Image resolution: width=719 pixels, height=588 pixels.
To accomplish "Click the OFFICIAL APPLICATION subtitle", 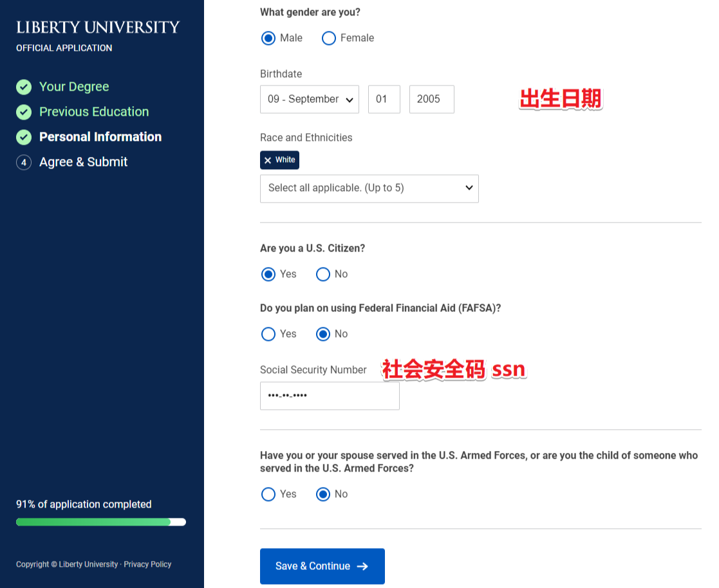I will (x=64, y=48).
